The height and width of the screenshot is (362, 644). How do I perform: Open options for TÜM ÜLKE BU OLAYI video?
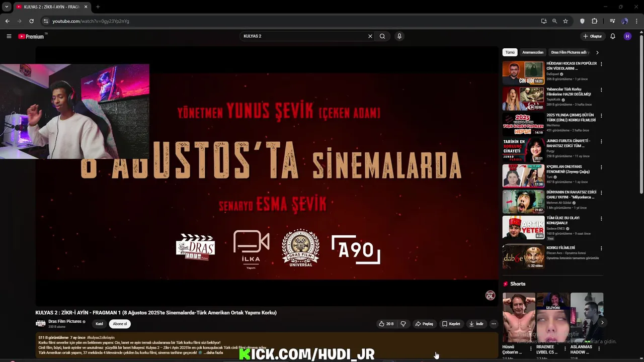tap(601, 218)
